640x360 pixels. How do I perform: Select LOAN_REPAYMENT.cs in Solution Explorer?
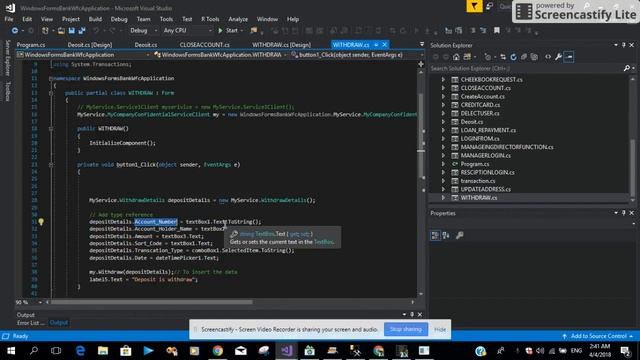coord(488,130)
